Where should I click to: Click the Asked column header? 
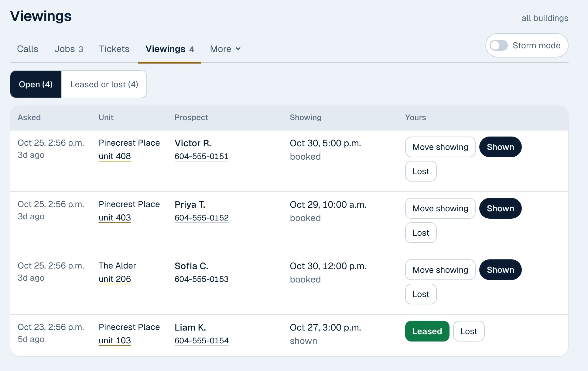29,117
